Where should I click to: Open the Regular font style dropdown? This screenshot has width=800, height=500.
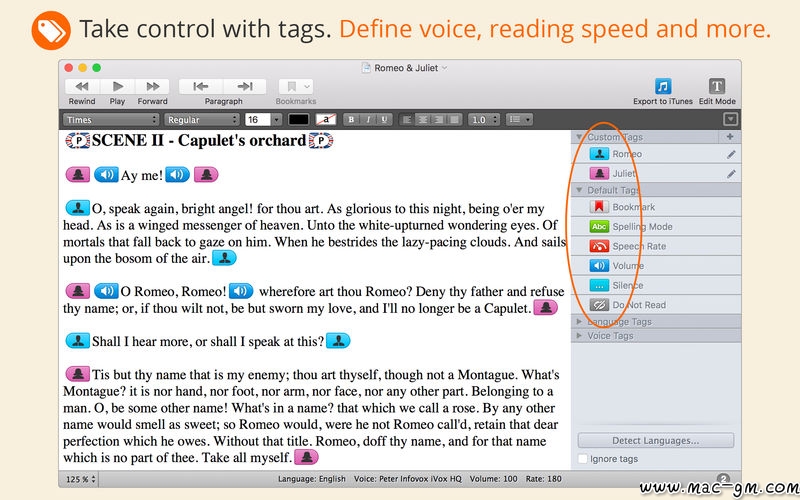[202, 119]
